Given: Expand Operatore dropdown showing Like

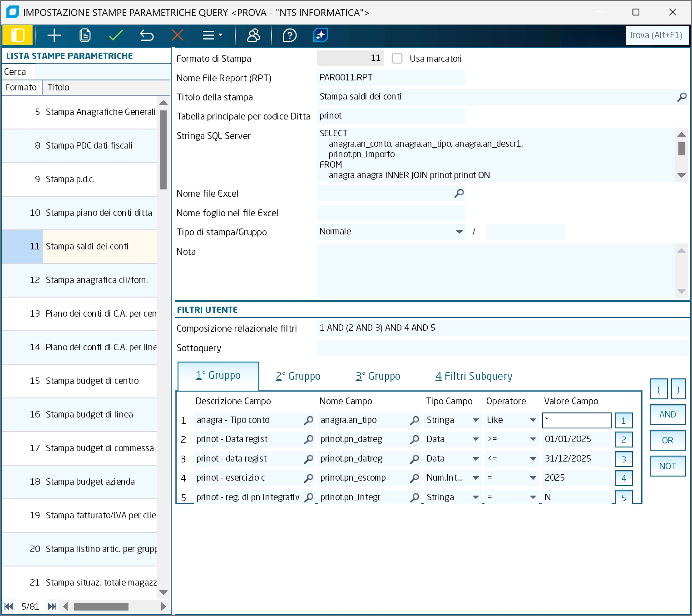Looking at the screenshot, I should tap(533, 420).
